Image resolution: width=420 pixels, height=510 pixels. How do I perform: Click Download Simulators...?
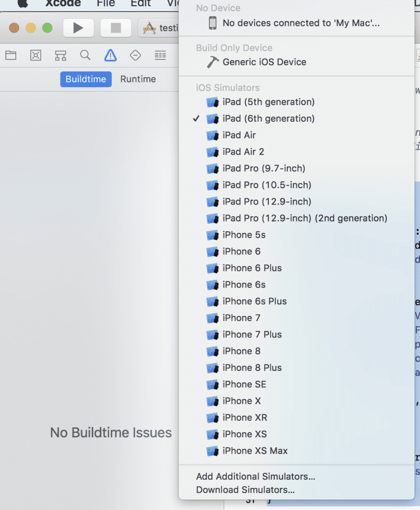click(245, 490)
